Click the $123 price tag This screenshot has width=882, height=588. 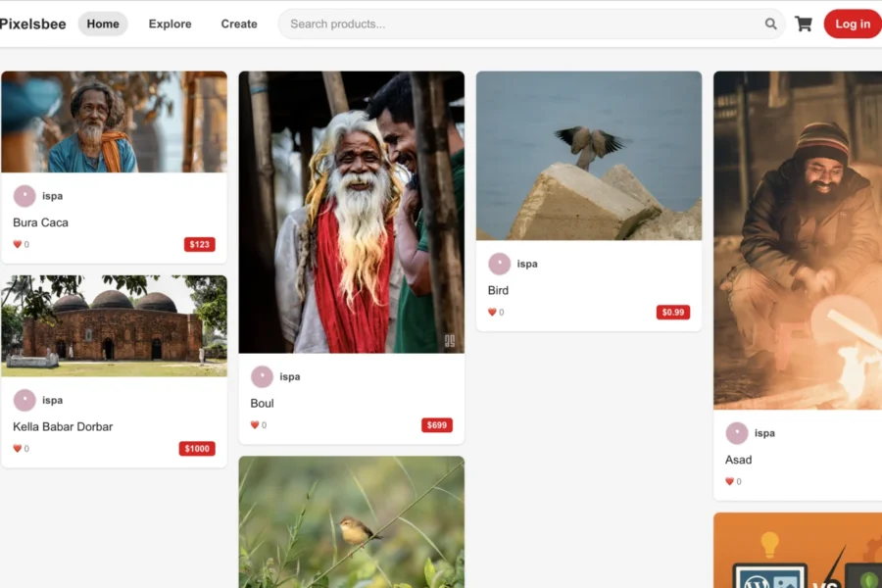(200, 244)
